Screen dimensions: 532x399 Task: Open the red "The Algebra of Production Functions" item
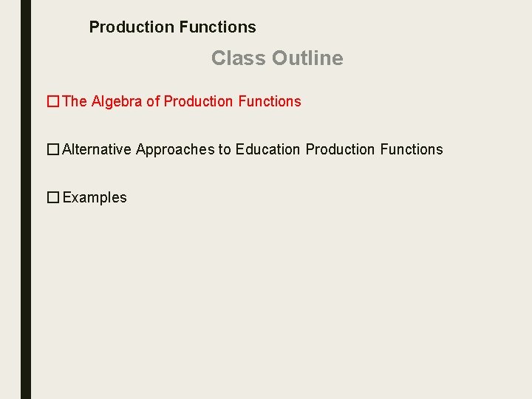(x=182, y=101)
